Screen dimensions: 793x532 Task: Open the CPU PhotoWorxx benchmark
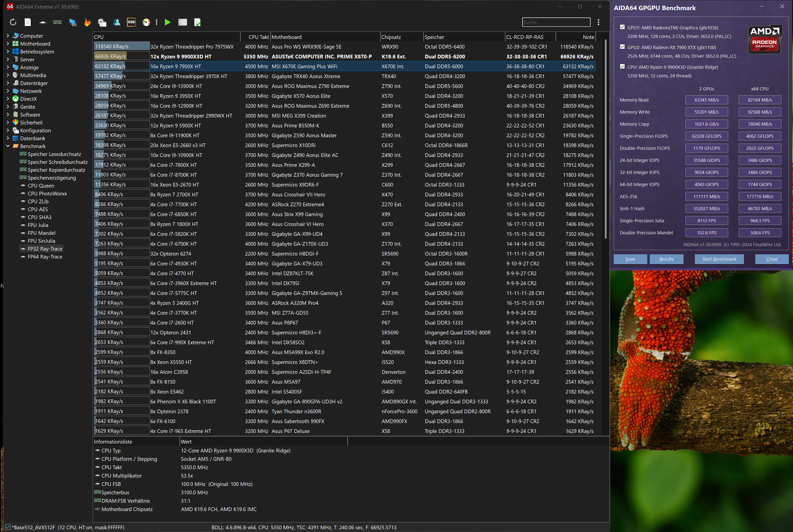[x=47, y=193]
